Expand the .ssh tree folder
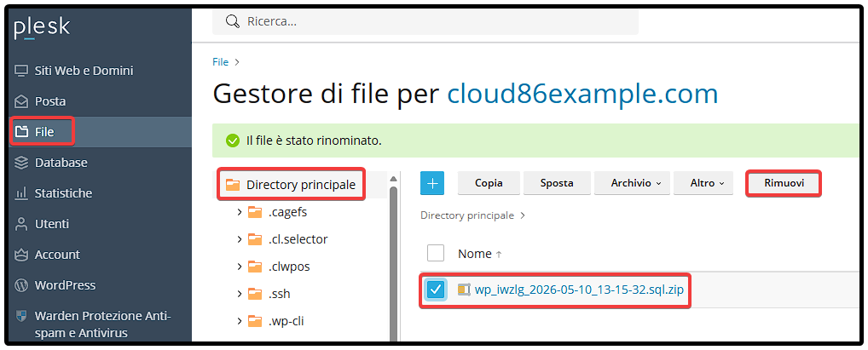868x350 pixels. [x=239, y=294]
